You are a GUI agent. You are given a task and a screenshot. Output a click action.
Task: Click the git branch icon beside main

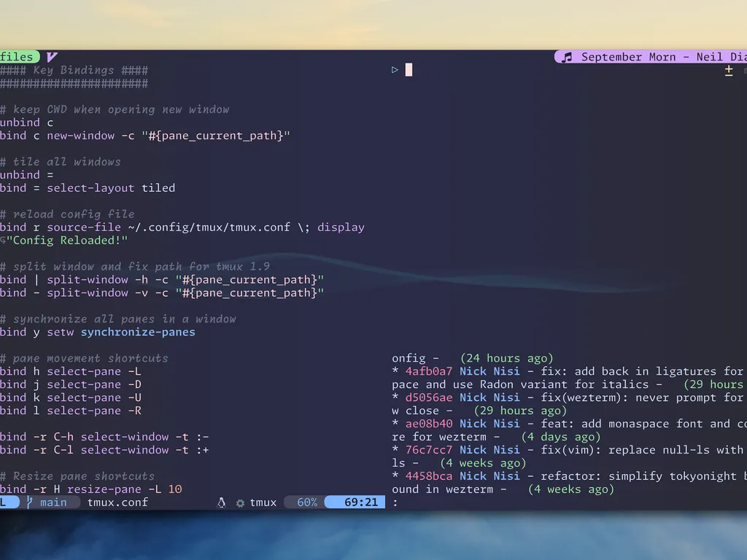point(31,502)
